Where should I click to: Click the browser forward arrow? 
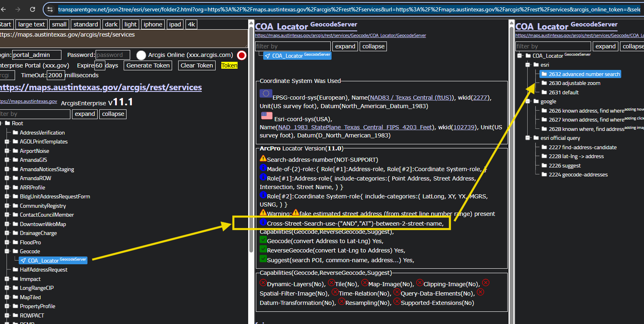coord(18,9)
